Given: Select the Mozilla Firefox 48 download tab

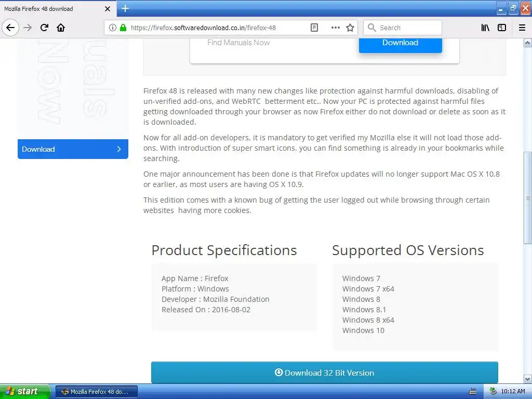Looking at the screenshot, I should click(58, 9).
